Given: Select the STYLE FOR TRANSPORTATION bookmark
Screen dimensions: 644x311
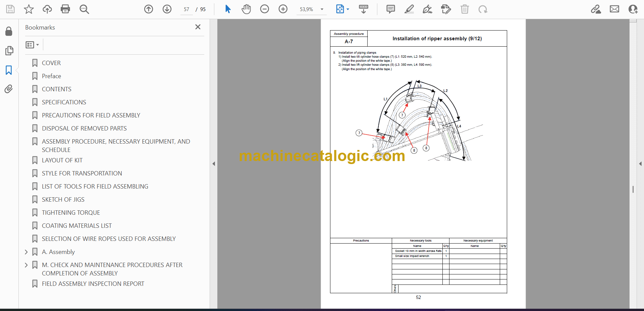Looking at the screenshot, I should [x=82, y=173].
